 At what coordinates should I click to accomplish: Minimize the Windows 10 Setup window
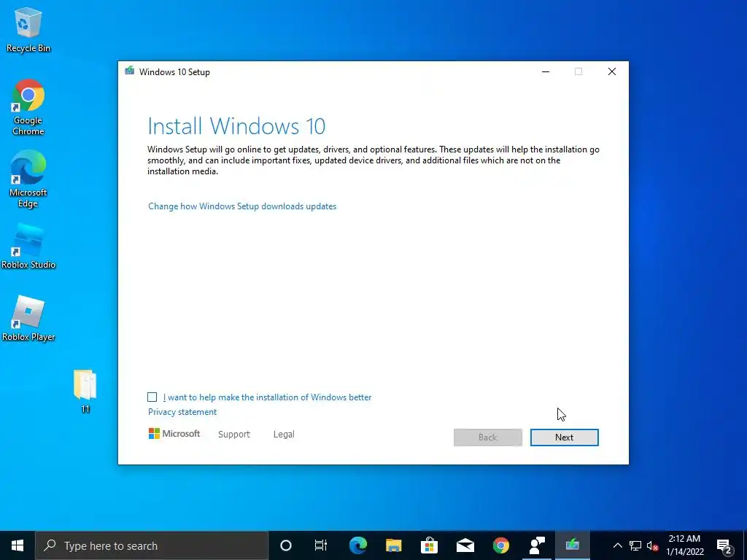coord(546,71)
